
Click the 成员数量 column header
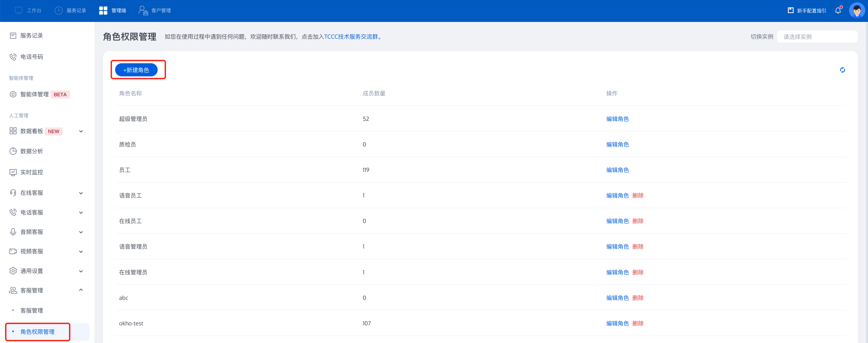(x=374, y=93)
